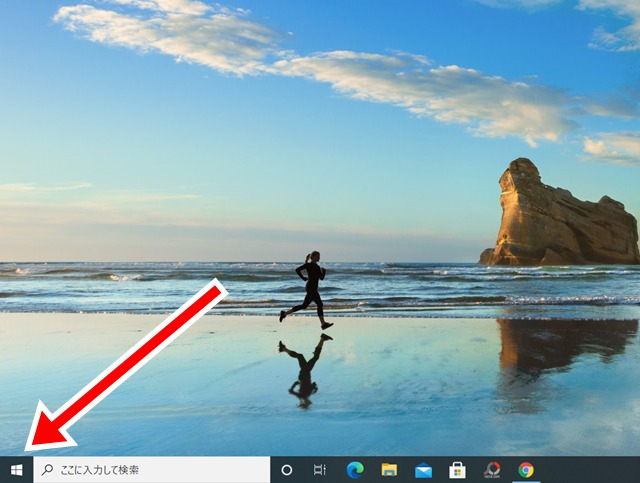Open the Windows Start menu
Image resolution: width=640 pixels, height=483 pixels.
coord(16,470)
